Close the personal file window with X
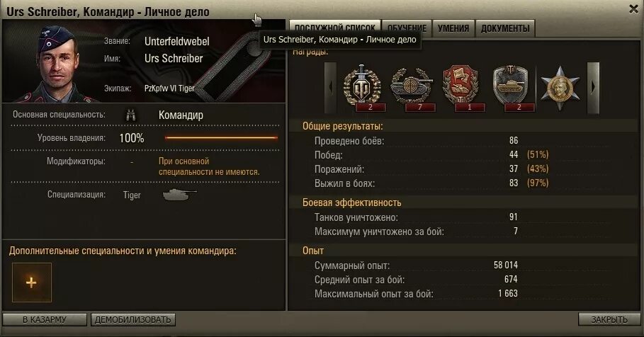The height and width of the screenshot is (337, 644). pos(633,8)
